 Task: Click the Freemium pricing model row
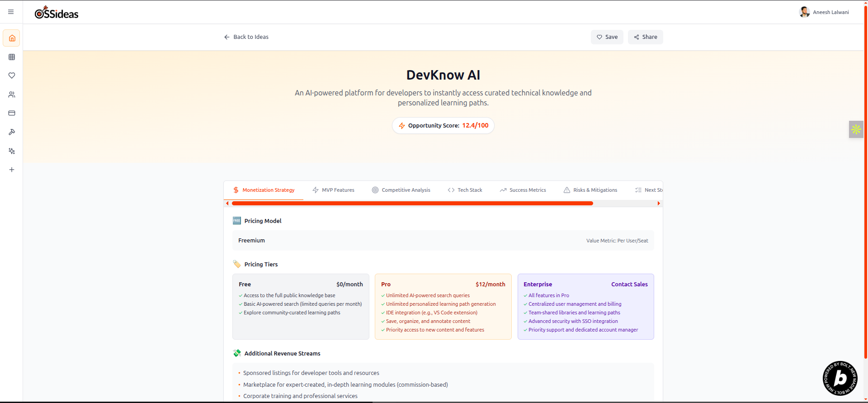coord(443,241)
